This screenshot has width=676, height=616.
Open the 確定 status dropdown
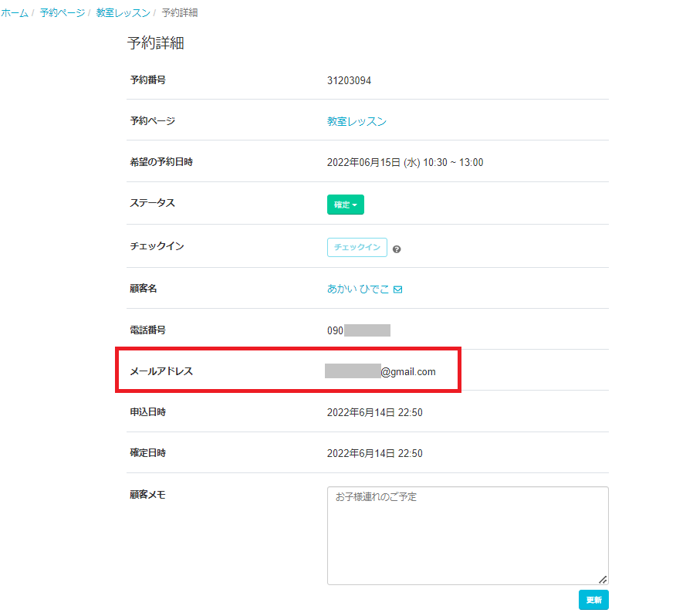point(345,205)
